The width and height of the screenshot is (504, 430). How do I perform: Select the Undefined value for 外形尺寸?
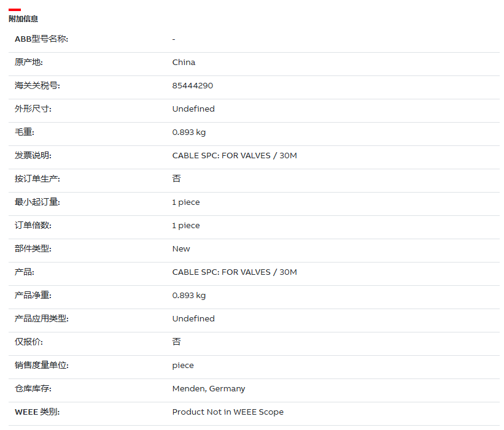193,109
